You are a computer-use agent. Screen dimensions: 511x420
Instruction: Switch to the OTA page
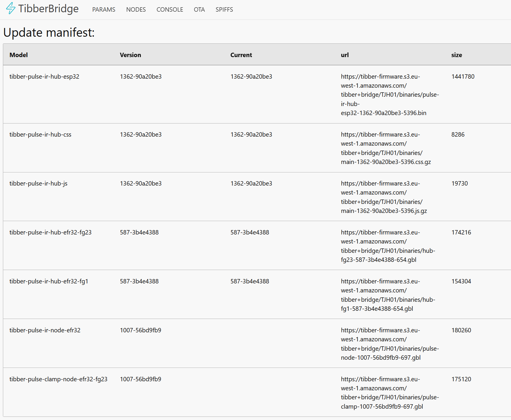pyautogui.click(x=199, y=10)
